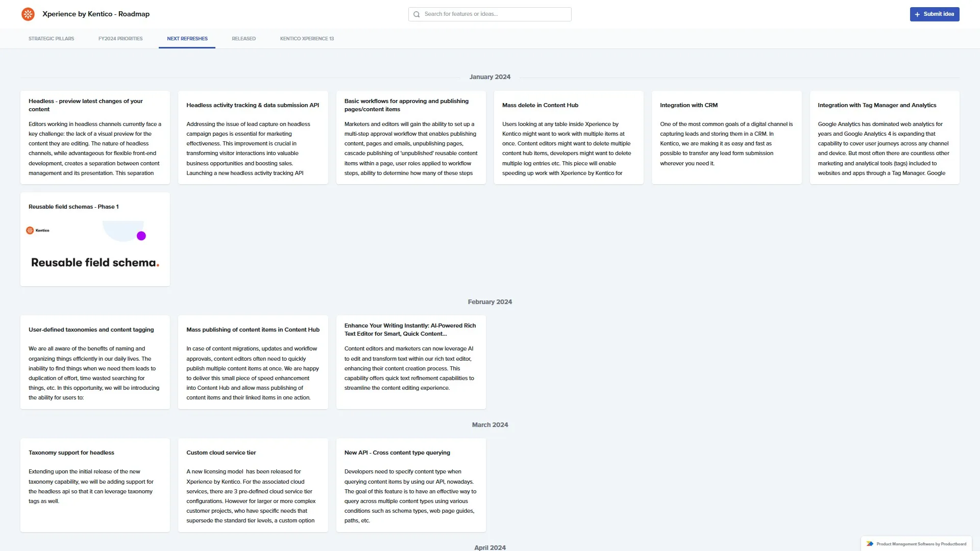
Task: Click the February 2024 section heading
Action: (490, 302)
